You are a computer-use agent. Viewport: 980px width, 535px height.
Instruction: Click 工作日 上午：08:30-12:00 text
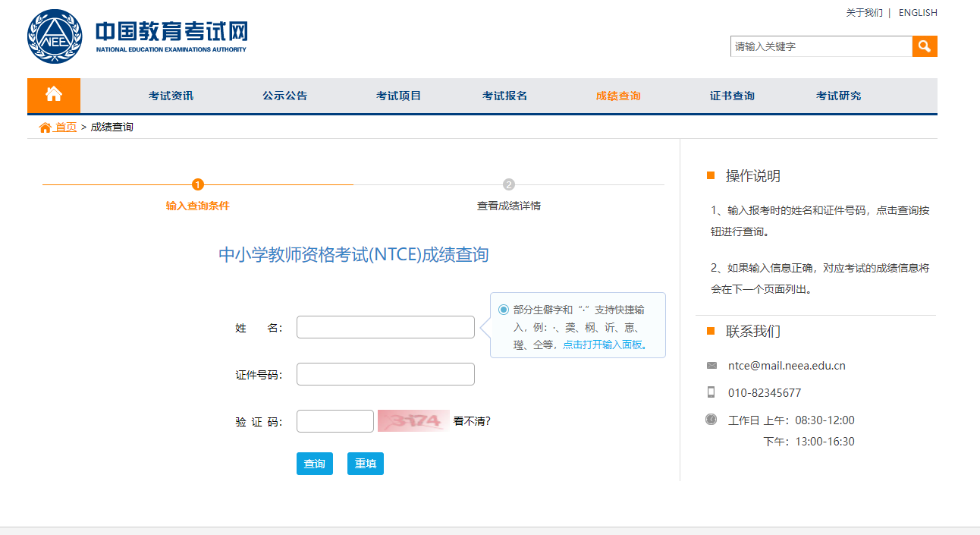(791, 420)
